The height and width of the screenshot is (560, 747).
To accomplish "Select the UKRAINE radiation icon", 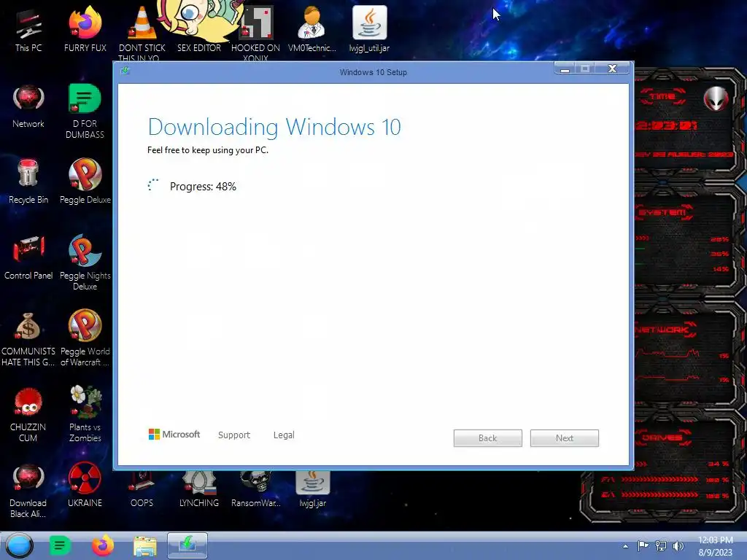I will (x=85, y=485).
